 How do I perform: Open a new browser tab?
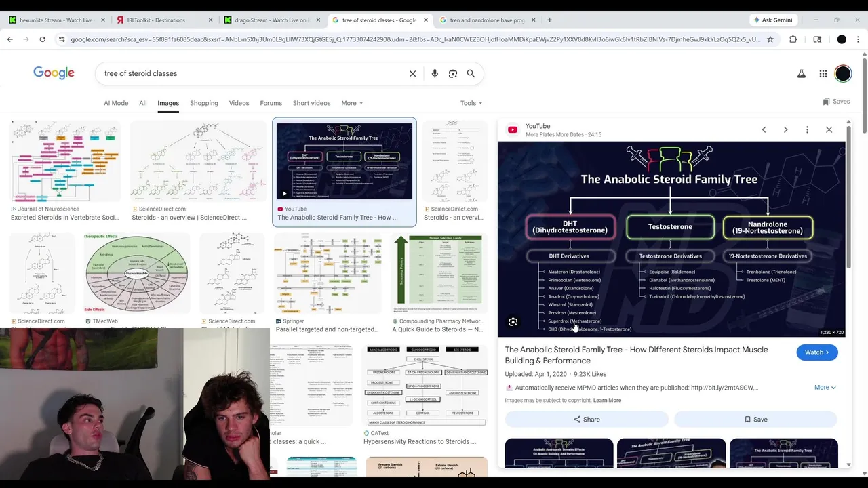[549, 20]
